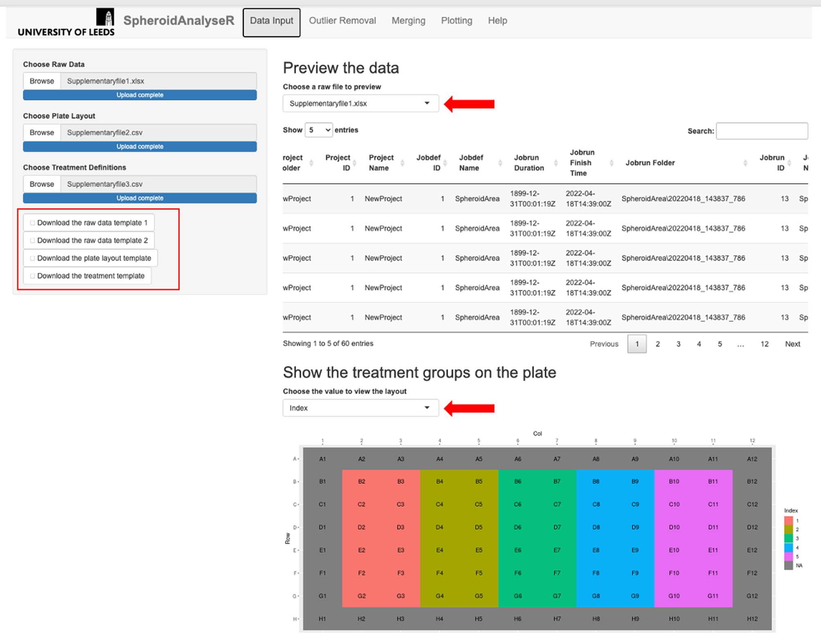Click Download the raw data template 1
821x644 pixels.
[x=89, y=223]
